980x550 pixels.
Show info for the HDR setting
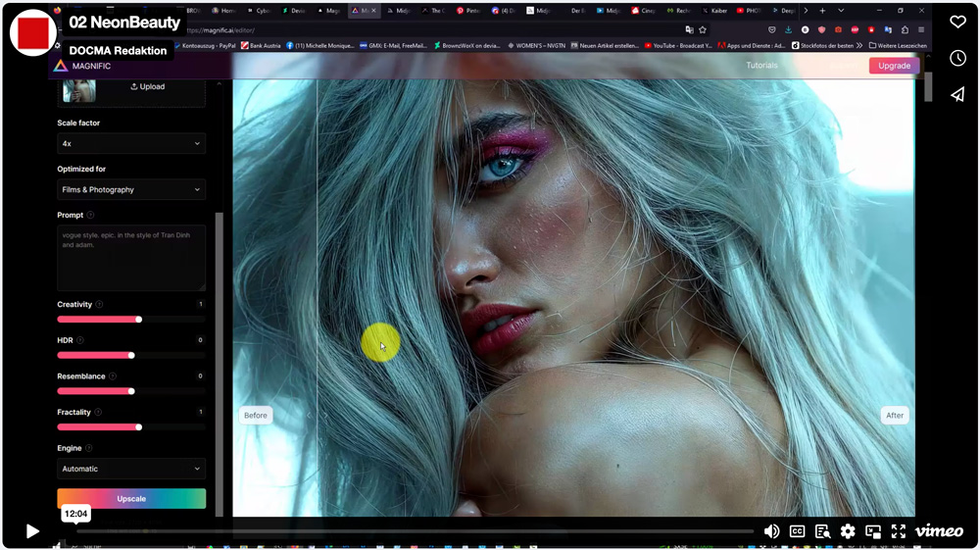click(80, 340)
